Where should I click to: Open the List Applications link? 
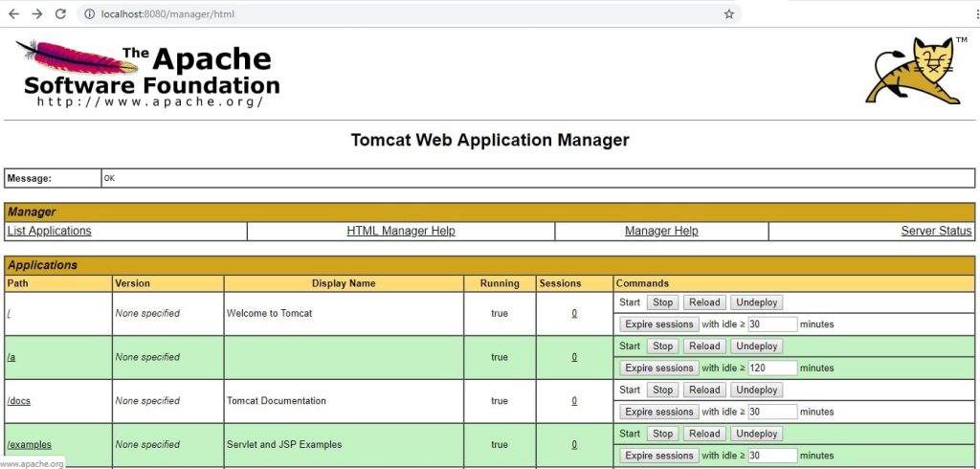pos(50,231)
